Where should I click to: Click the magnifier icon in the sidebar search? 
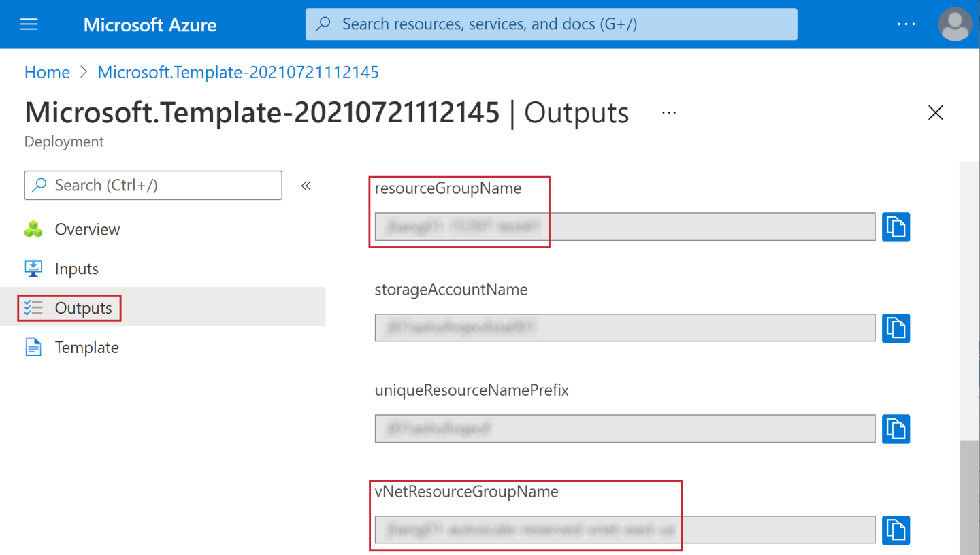[40, 185]
